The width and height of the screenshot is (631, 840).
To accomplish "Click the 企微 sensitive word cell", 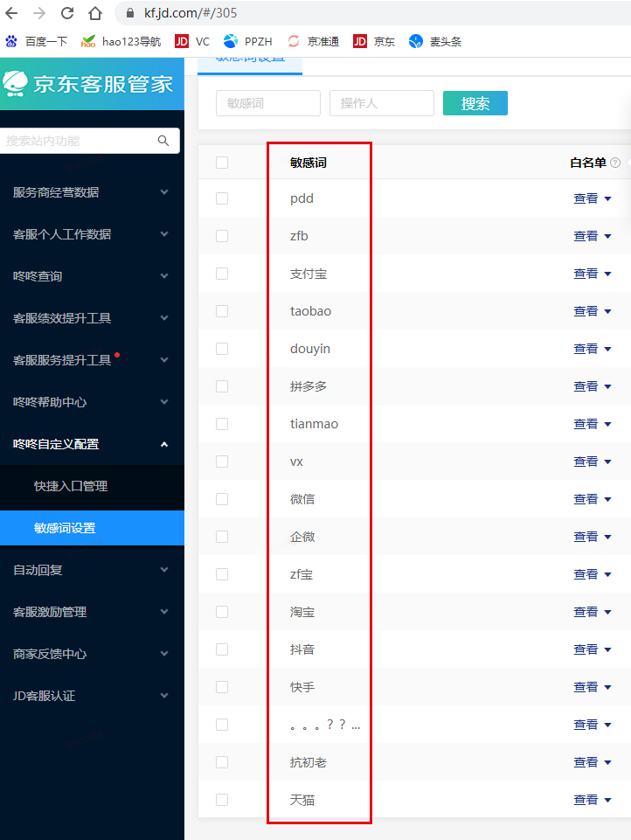I will point(302,536).
